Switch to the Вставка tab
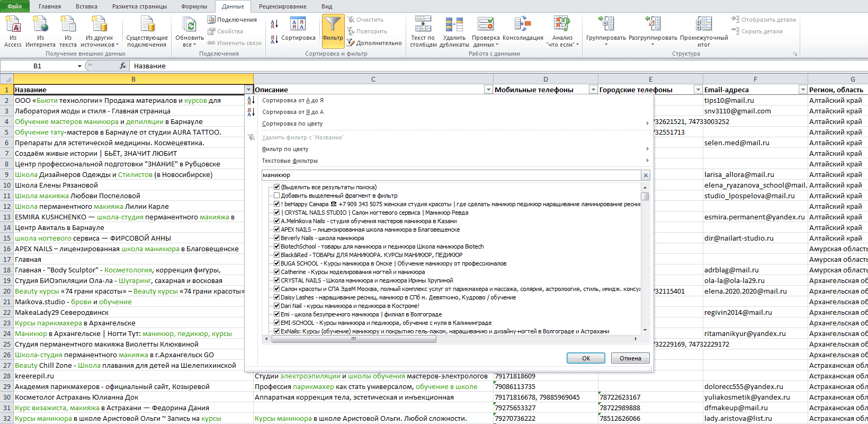 point(86,6)
